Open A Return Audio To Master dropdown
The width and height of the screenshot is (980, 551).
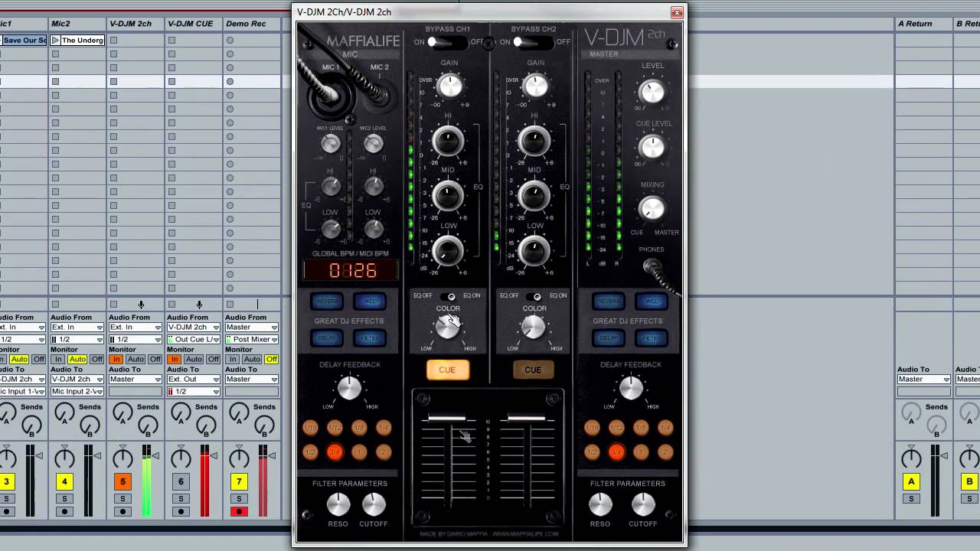[x=924, y=380]
